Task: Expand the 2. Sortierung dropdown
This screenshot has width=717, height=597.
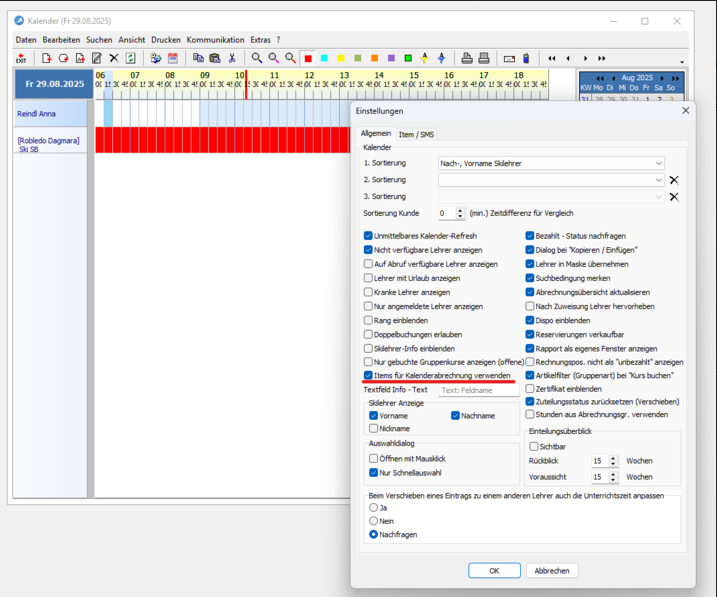Action: [659, 180]
